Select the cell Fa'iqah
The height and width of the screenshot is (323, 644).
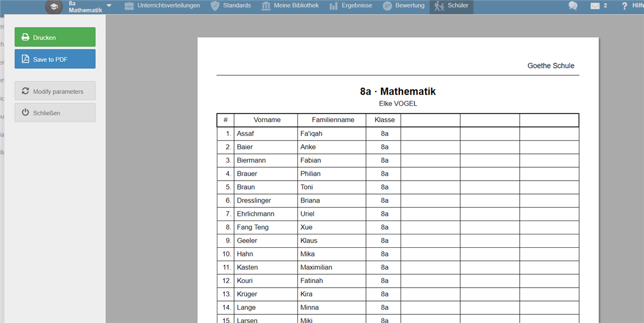332,134
